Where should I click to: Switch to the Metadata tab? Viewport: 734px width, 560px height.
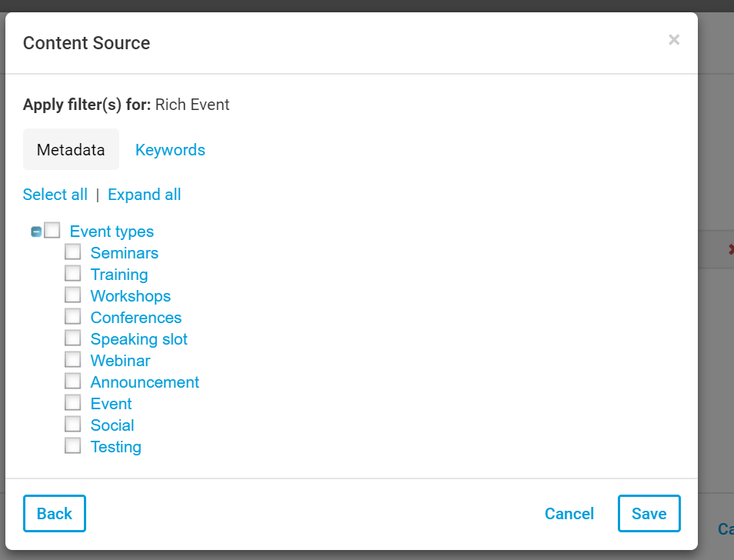pos(71,150)
